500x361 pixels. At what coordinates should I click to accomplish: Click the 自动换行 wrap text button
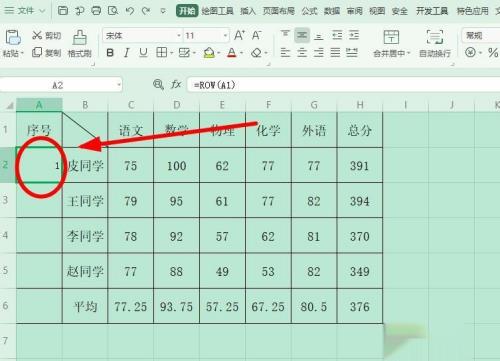(x=435, y=43)
